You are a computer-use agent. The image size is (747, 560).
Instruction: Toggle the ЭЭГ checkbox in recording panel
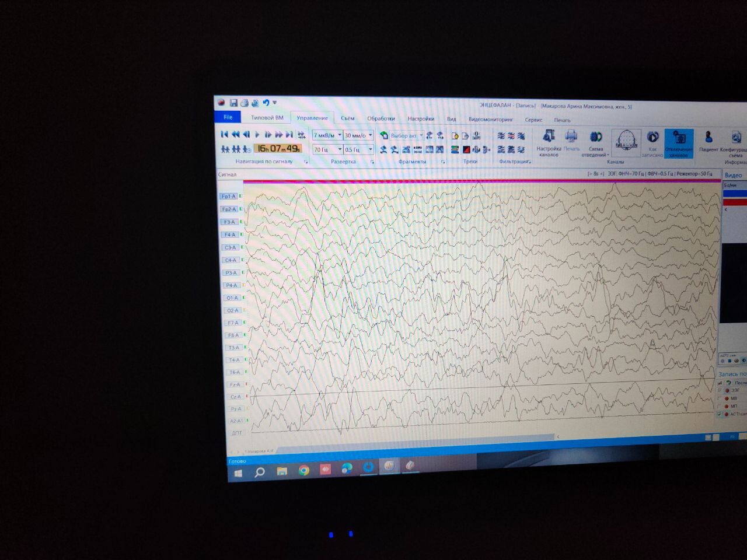(x=720, y=390)
